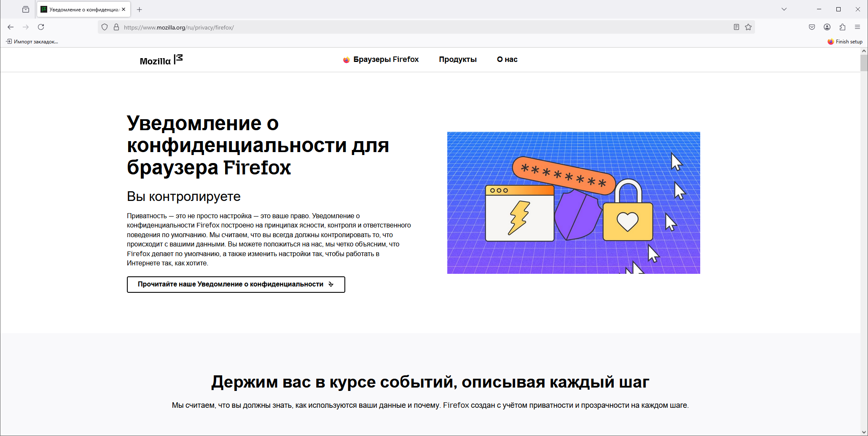Open Pocket save icon in toolbar
868x436 pixels.
(812, 27)
